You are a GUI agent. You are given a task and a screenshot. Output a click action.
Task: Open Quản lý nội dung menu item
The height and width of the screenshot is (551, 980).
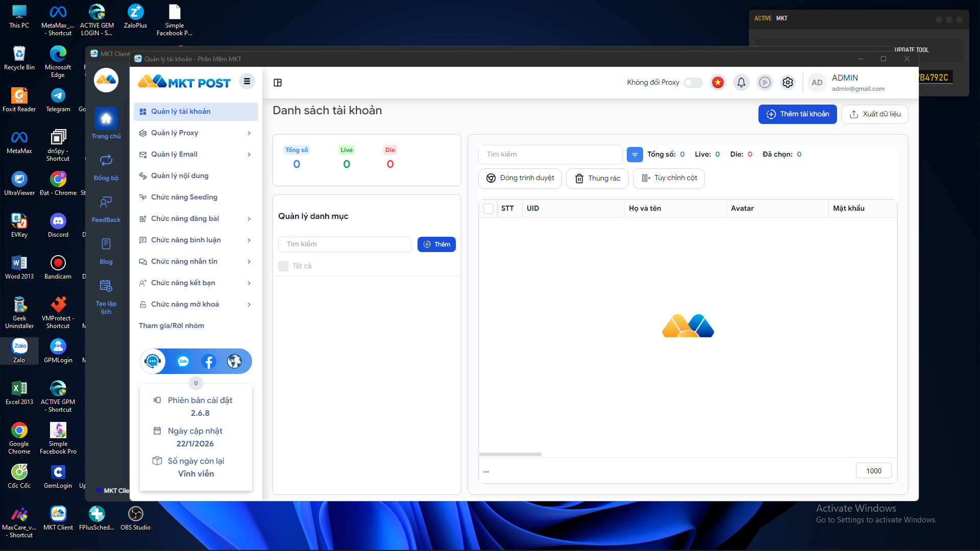point(196,176)
